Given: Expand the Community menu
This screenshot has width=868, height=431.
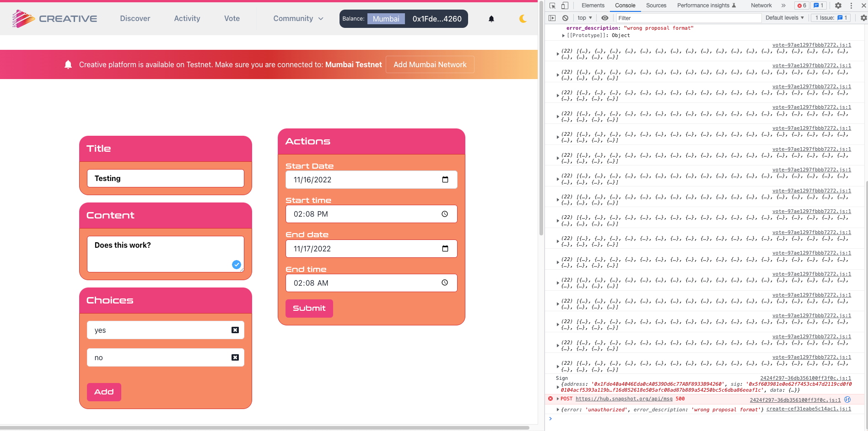Looking at the screenshot, I should coord(298,19).
